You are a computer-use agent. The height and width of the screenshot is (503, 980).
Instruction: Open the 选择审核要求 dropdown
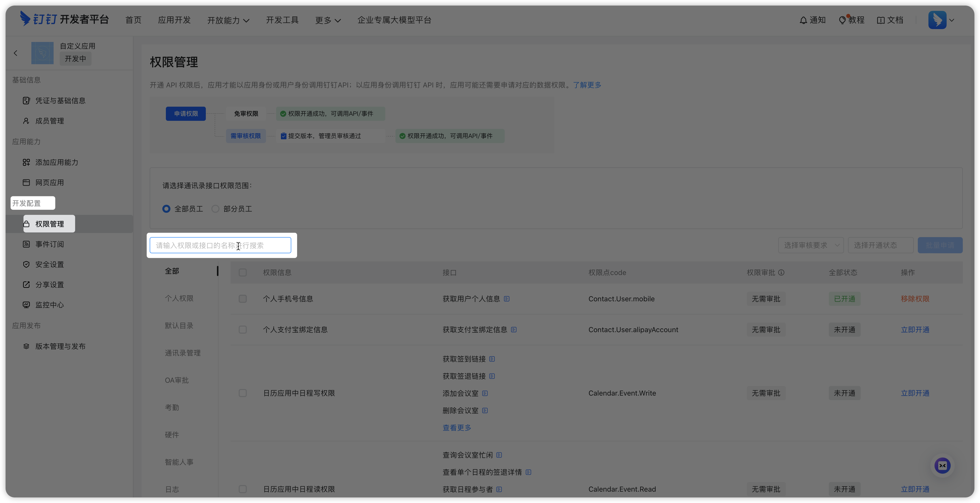(811, 245)
